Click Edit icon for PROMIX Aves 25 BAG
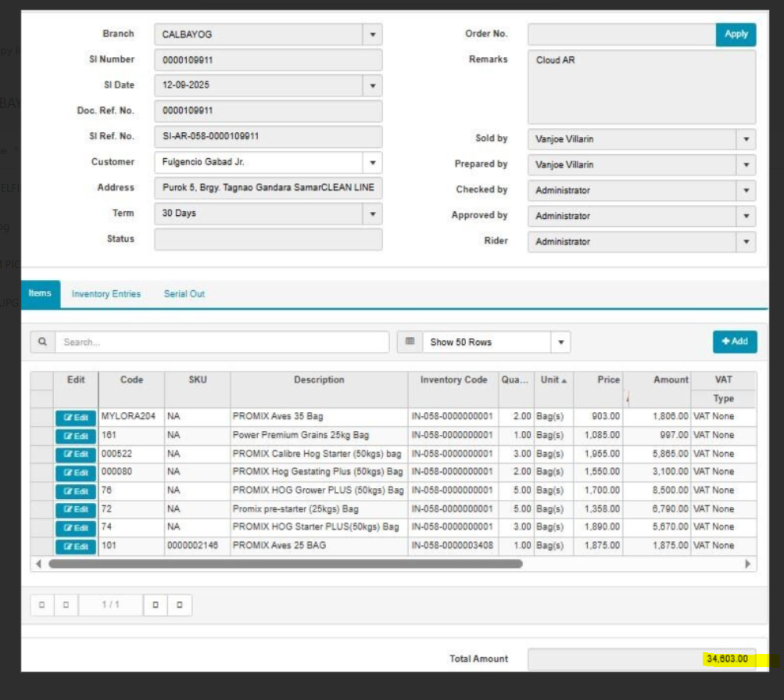Image resolution: width=784 pixels, height=700 pixels. (76, 547)
